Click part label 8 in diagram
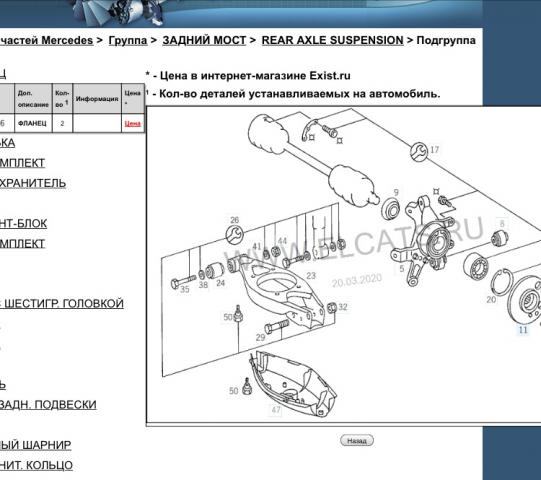The height and width of the screenshot is (480, 541). [502, 224]
